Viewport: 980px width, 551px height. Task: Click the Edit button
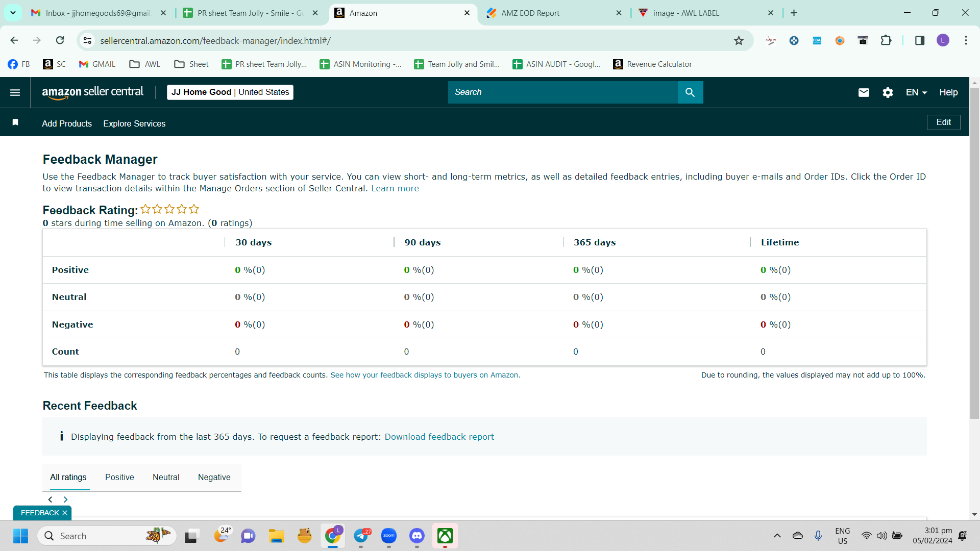[x=943, y=122]
